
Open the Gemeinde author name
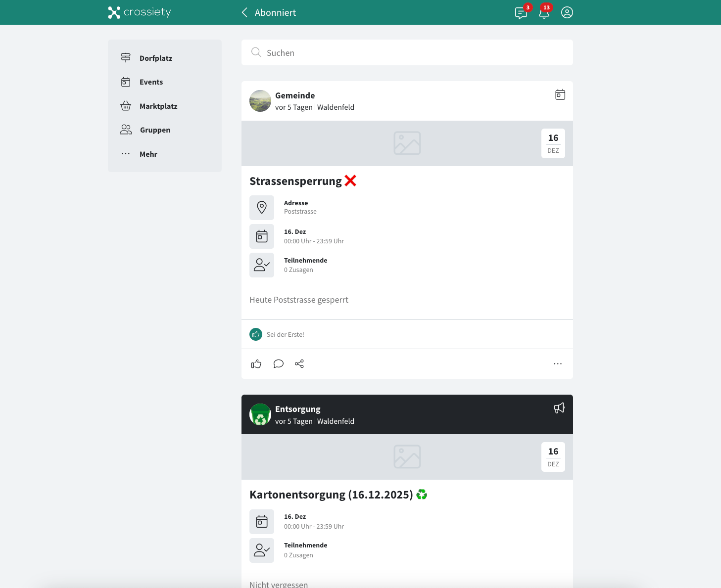[295, 95]
